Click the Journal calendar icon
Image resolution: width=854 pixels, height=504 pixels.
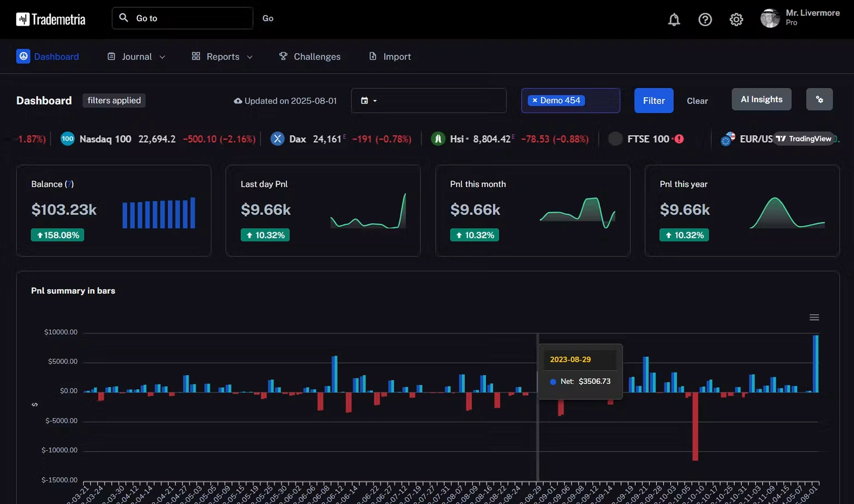[111, 56]
